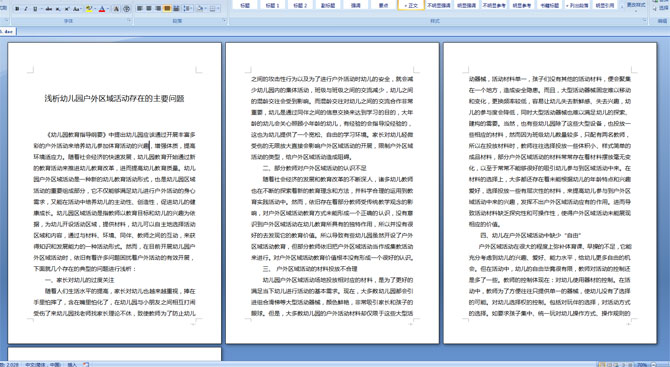
Task: Apply the 不明显强调 style
Action: tap(439, 5)
